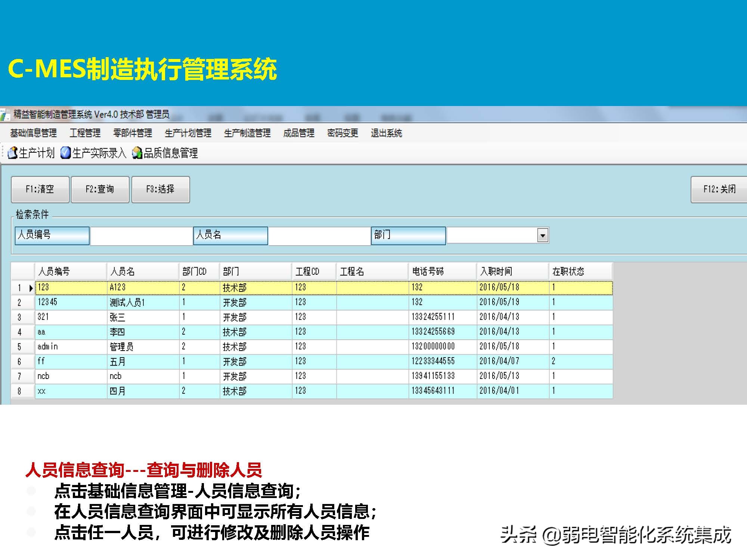Click employee ID admin cell
747x560 pixels.
(x=71, y=346)
